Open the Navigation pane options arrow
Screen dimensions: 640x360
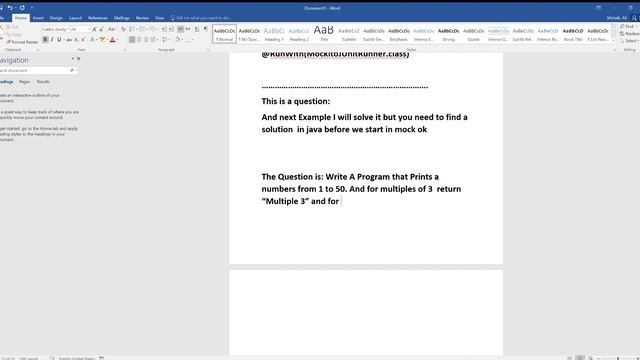[73, 59]
